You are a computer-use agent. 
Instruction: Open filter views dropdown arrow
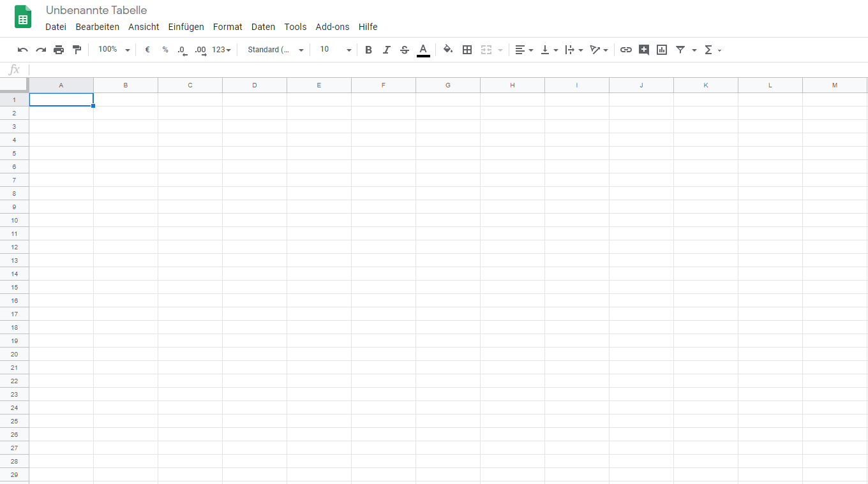pos(694,50)
